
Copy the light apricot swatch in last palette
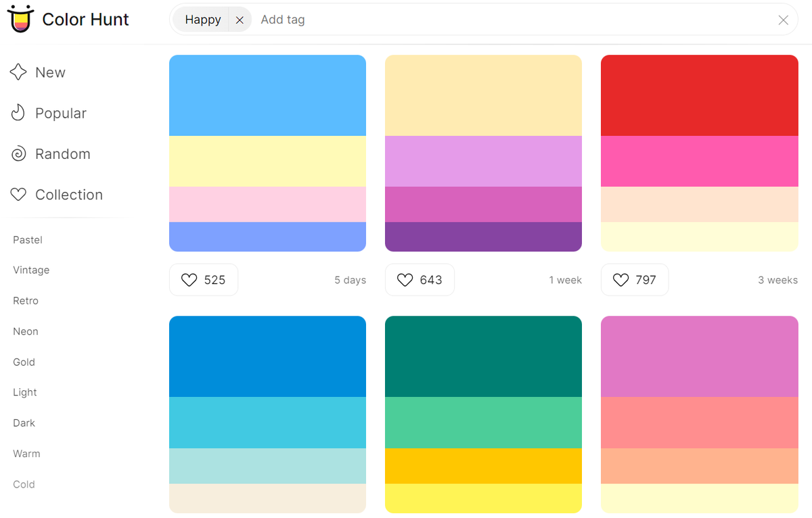[x=700, y=466]
